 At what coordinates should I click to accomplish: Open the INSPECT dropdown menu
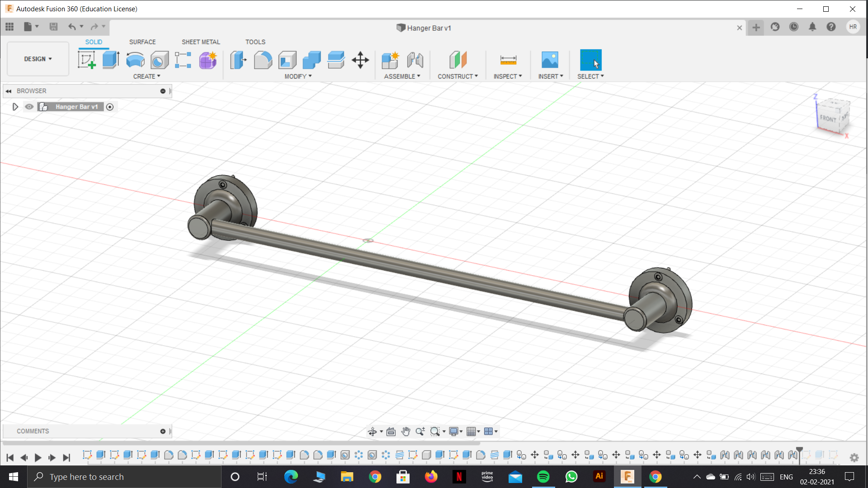click(508, 76)
